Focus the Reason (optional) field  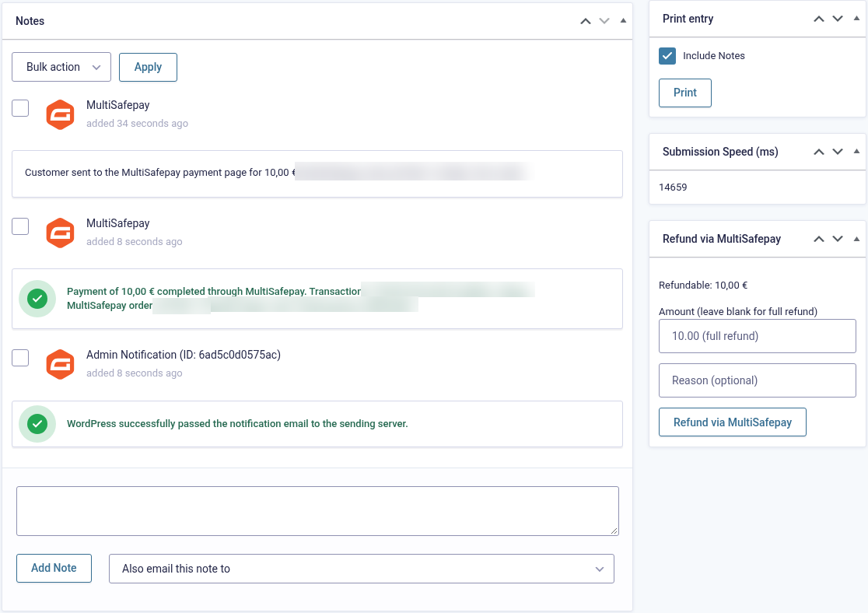click(758, 380)
